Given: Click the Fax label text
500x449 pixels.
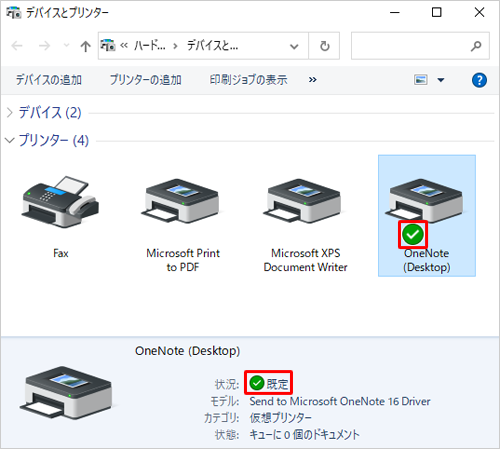Looking at the screenshot, I should 61,253.
